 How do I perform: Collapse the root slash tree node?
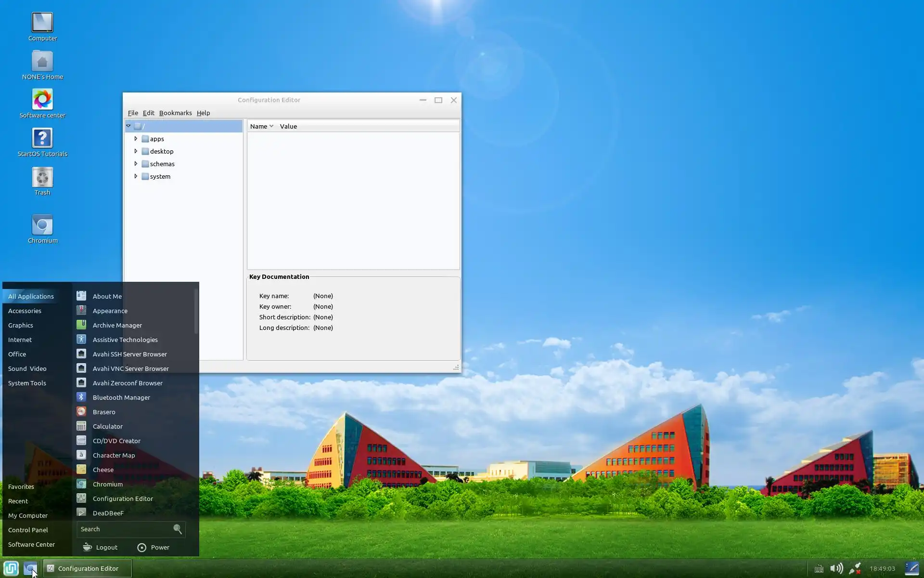point(128,126)
